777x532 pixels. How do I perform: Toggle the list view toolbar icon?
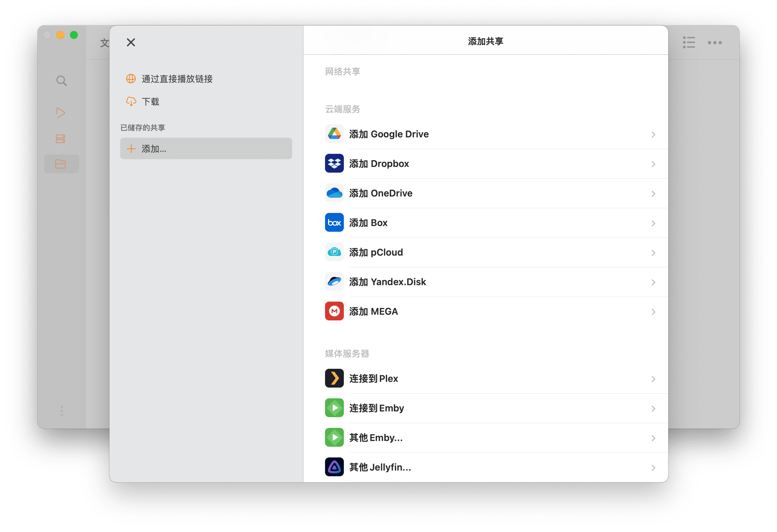click(689, 43)
